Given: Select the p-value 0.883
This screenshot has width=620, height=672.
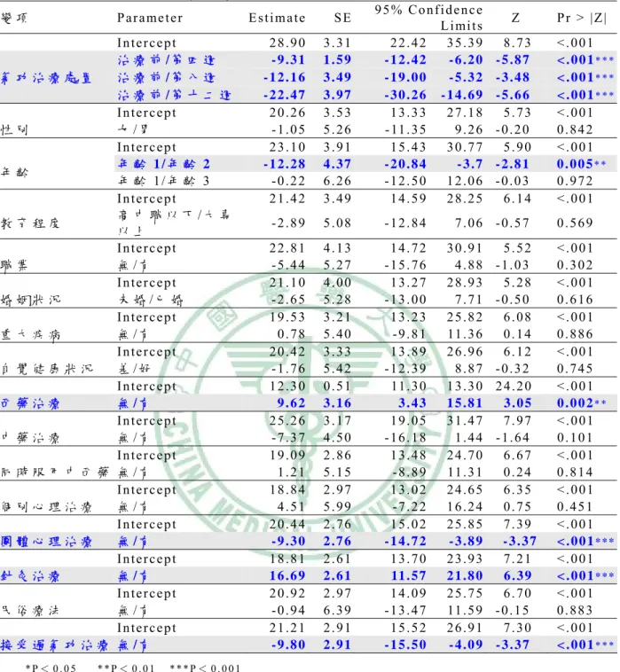Looking at the screenshot, I should coord(575,610).
